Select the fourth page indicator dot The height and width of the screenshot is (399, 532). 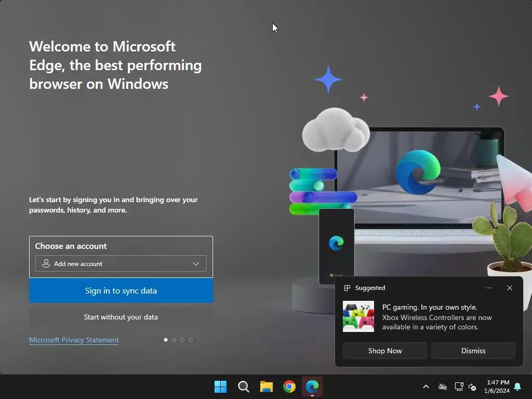point(191,340)
